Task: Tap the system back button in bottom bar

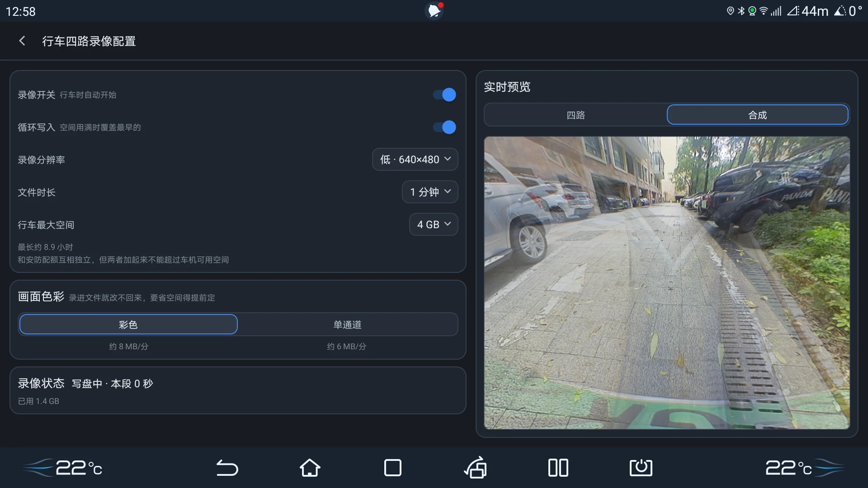Action: 227,468
